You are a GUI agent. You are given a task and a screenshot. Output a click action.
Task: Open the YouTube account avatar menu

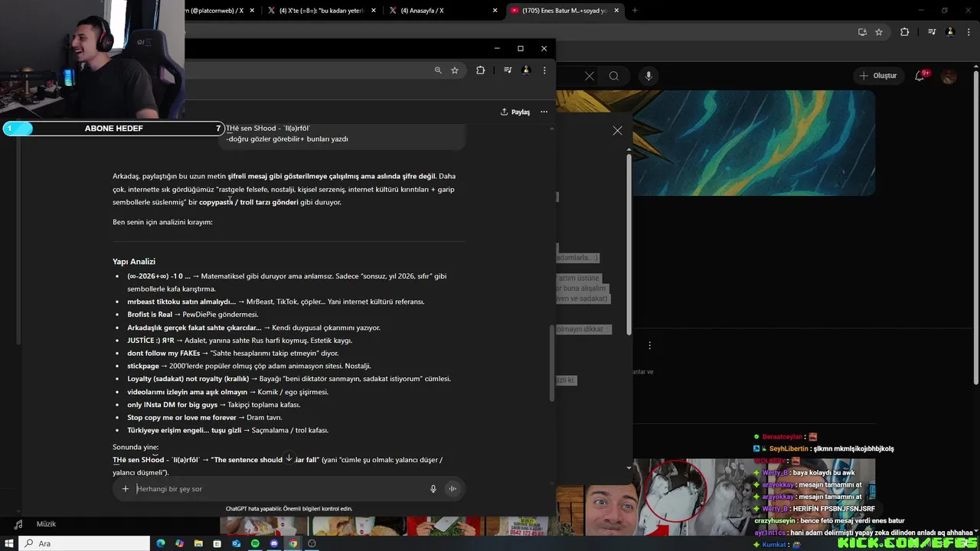[x=949, y=77]
